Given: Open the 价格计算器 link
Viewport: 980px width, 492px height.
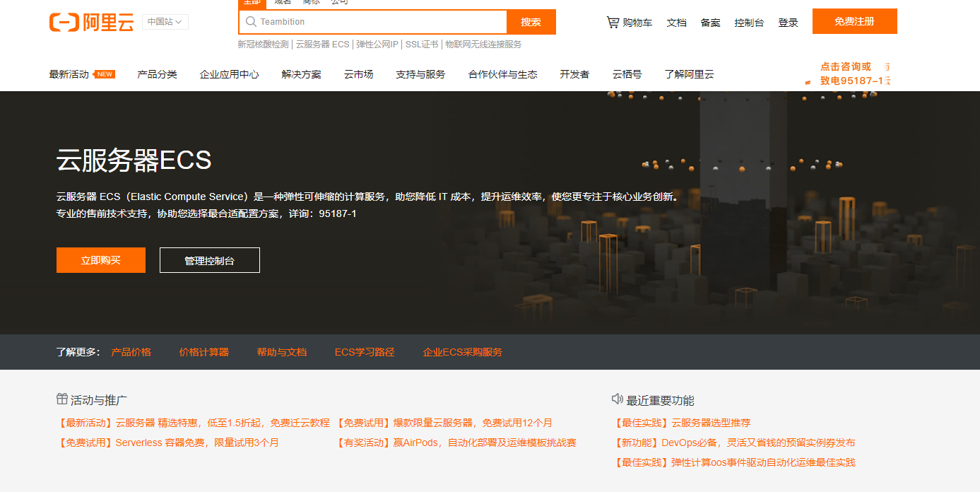Looking at the screenshot, I should (204, 352).
